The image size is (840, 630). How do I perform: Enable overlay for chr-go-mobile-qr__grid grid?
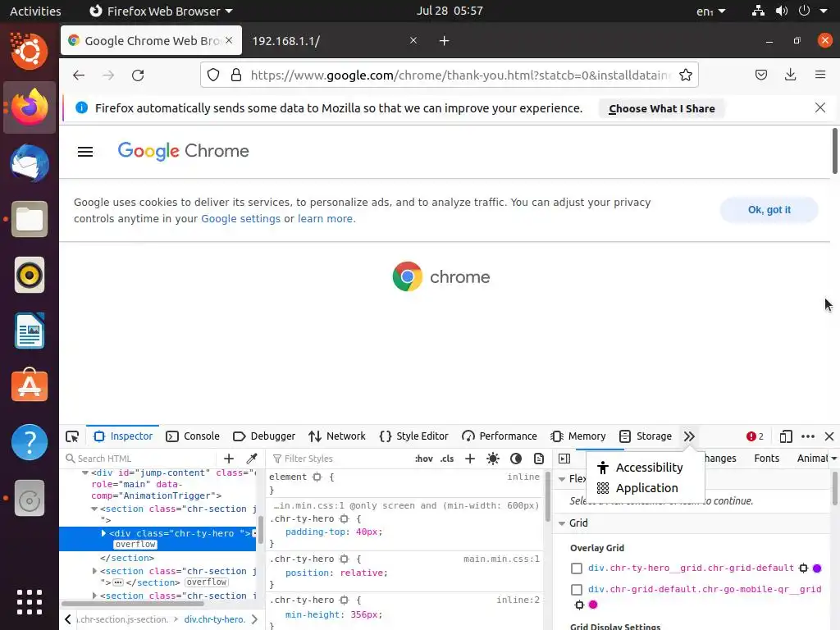[x=577, y=590]
